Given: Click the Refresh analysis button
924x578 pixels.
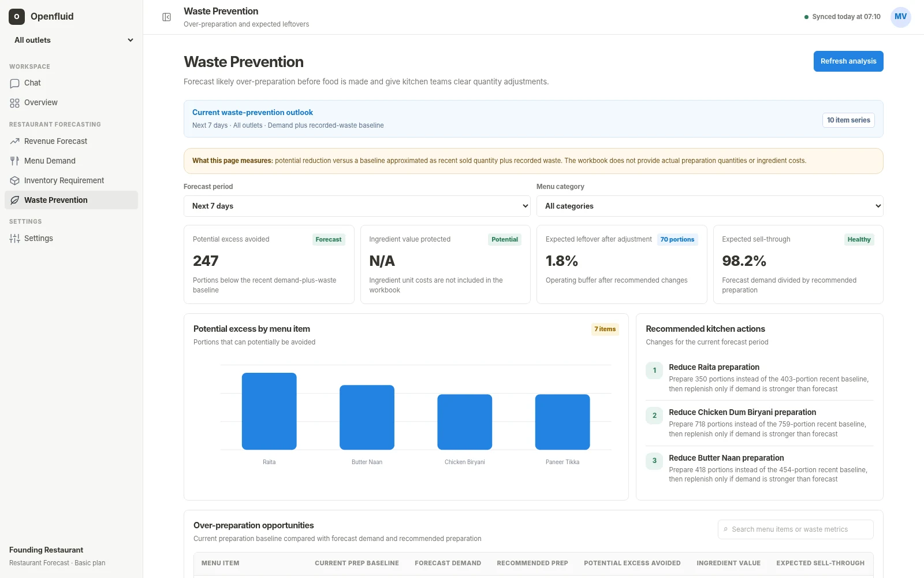Looking at the screenshot, I should point(848,61).
